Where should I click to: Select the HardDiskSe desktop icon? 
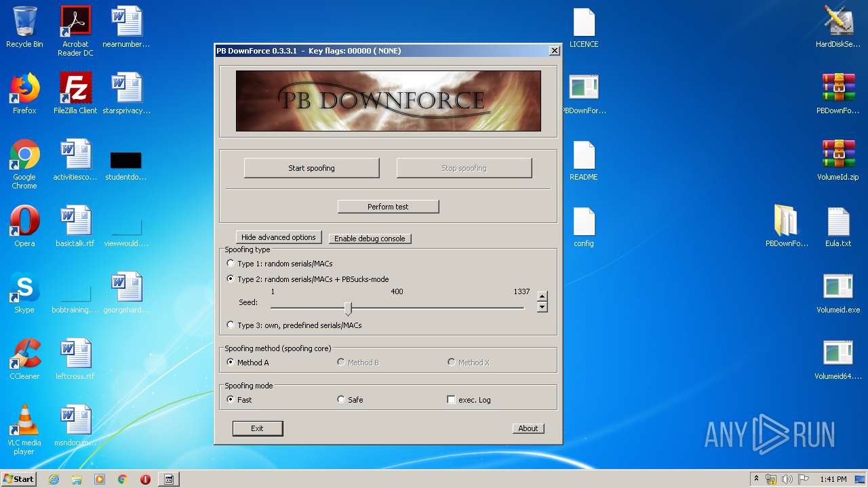pyautogui.click(x=838, y=27)
